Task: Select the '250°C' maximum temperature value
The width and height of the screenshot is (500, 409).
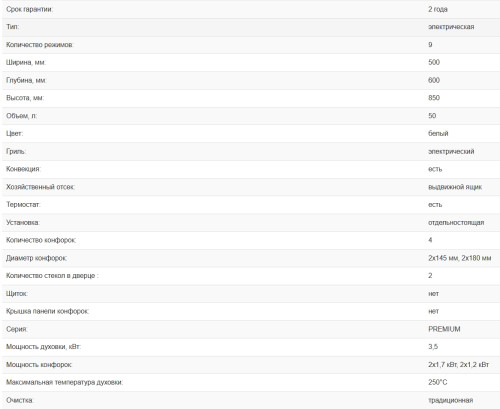Action: 438,382
